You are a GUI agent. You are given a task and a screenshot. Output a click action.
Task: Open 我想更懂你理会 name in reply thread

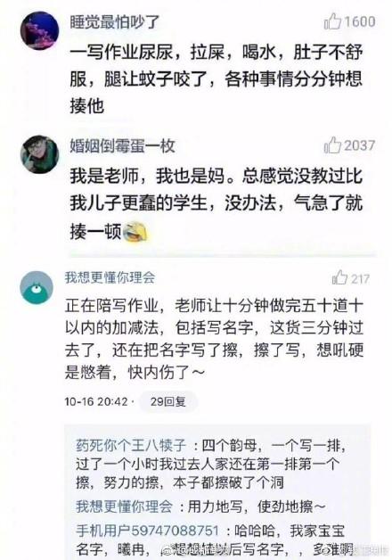124,506
